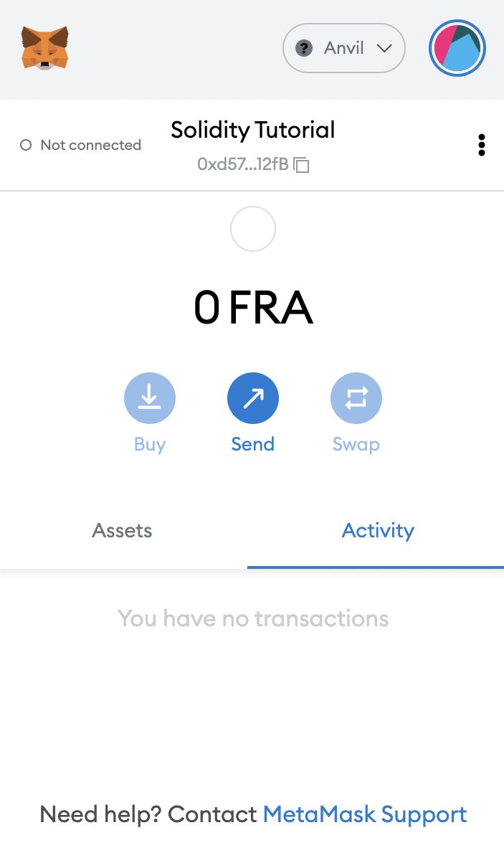Screen dimensions: 504x853
Task: Open the MetaMask Support link
Action: 365,814
